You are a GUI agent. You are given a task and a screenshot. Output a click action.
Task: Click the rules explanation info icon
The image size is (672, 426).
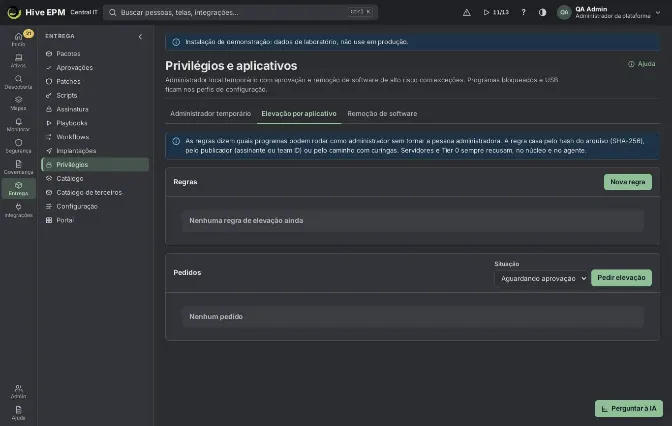[x=176, y=141]
